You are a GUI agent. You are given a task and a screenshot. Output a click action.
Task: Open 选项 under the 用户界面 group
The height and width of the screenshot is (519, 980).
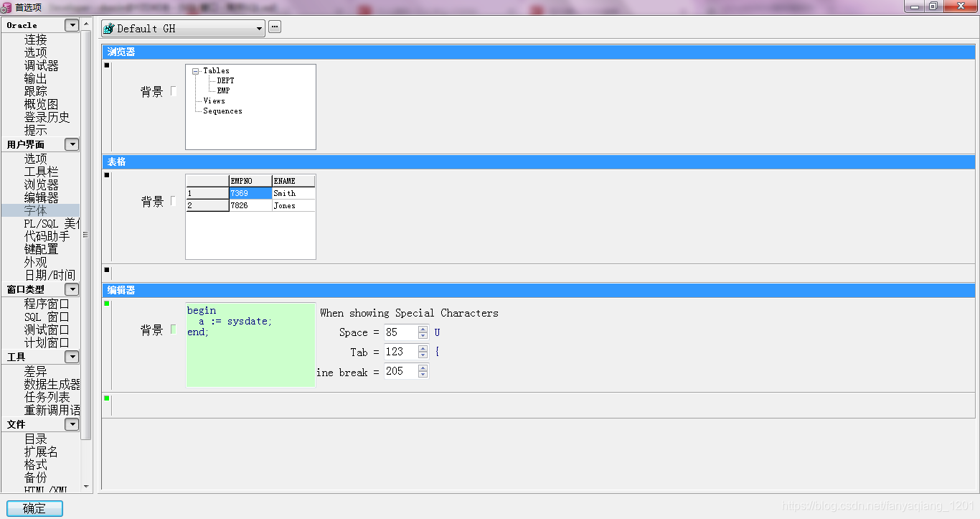[x=36, y=159]
